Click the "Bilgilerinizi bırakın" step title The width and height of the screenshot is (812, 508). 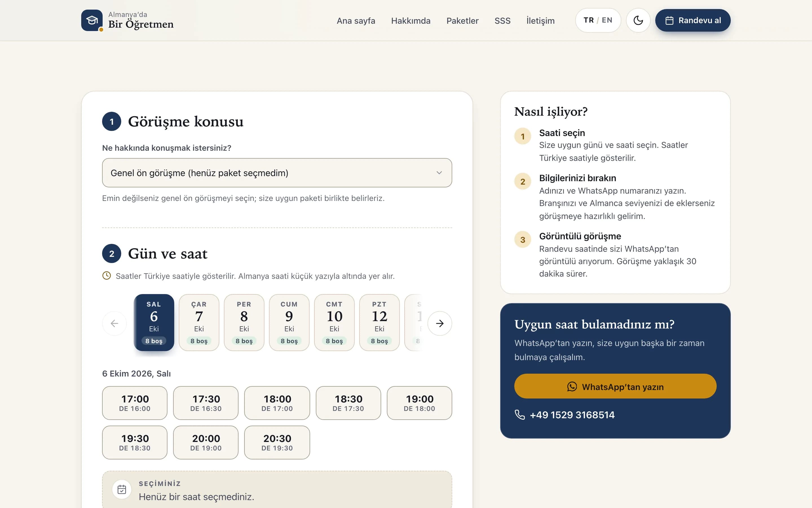pyautogui.click(x=577, y=178)
